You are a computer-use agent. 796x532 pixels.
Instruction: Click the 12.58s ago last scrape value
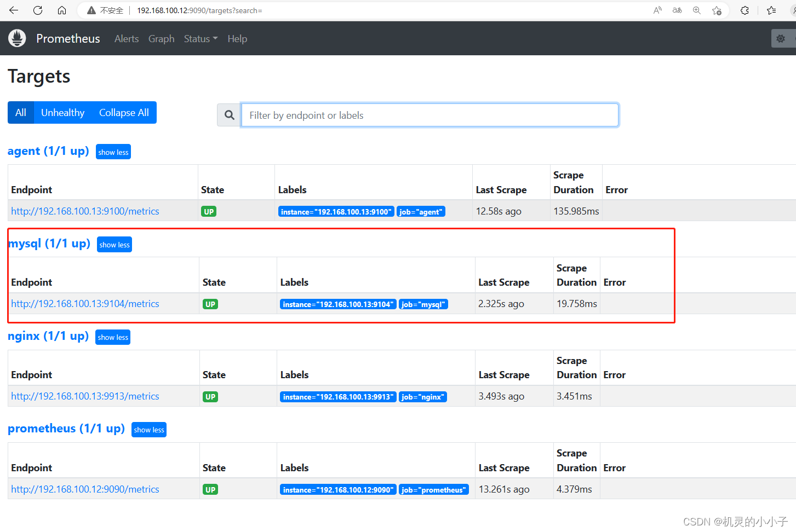(x=499, y=211)
